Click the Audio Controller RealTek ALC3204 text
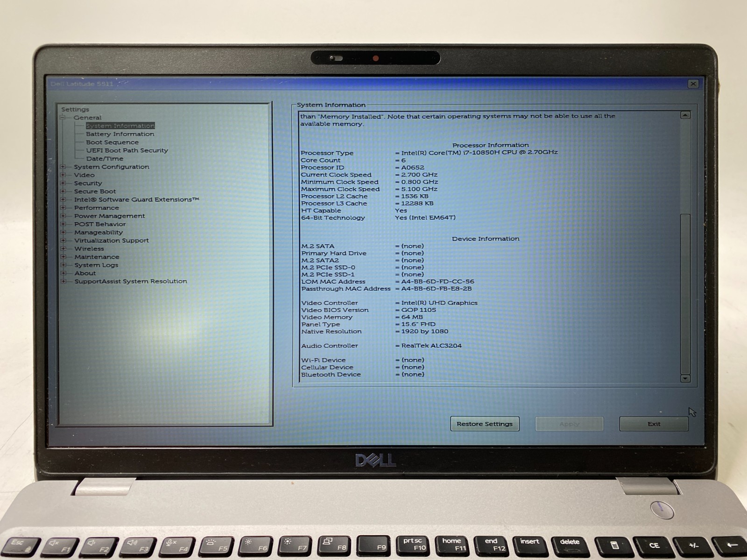Viewport: 747px width, 560px height. pyautogui.click(x=431, y=346)
